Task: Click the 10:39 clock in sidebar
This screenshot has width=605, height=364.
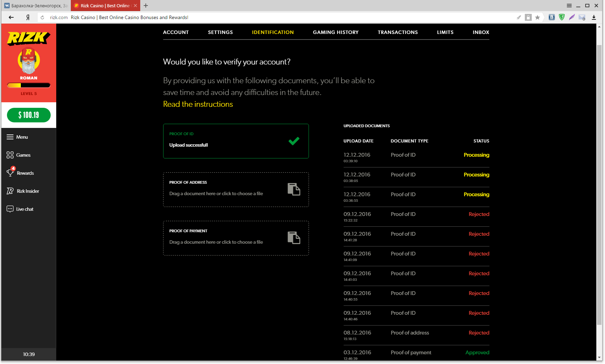Action: (x=29, y=354)
